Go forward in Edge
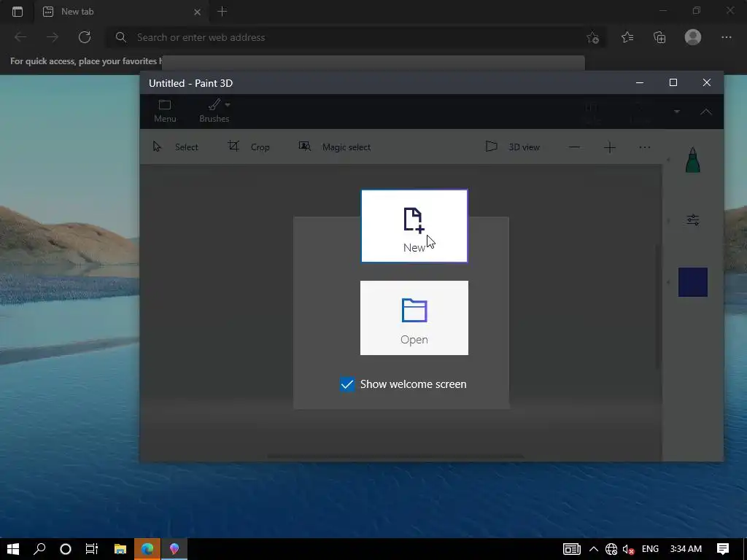747x560 pixels. (53, 37)
